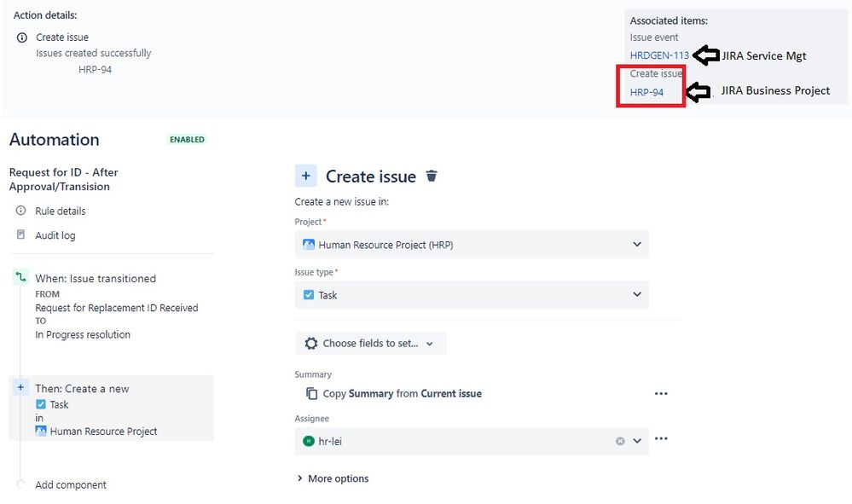Open Rule details in the sidebar
The height and width of the screenshot is (504, 852).
(x=61, y=211)
